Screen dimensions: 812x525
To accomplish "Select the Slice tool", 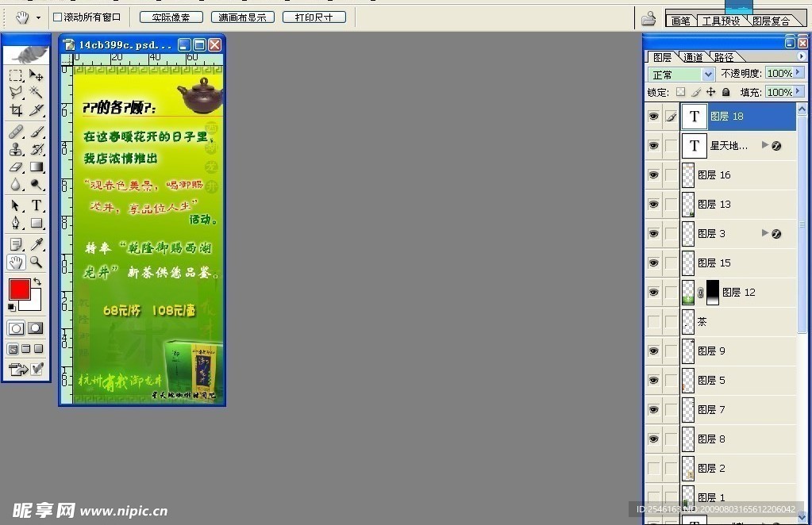I will (x=37, y=109).
